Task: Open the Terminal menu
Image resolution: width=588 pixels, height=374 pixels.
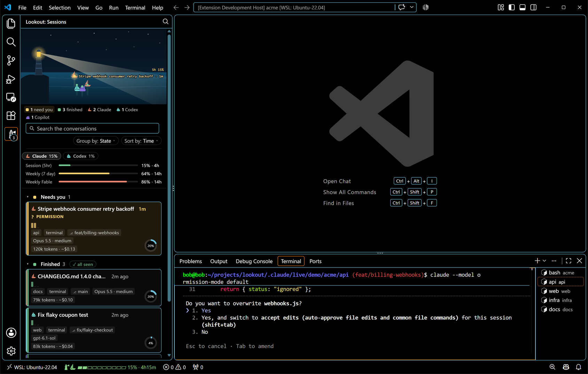Action: 135,7
